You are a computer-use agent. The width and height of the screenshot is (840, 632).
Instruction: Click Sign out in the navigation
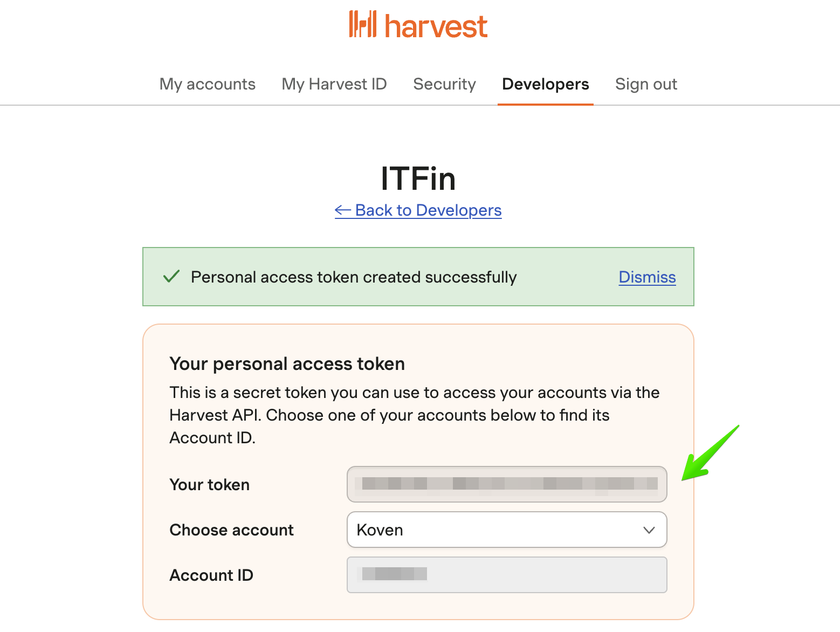pyautogui.click(x=646, y=84)
